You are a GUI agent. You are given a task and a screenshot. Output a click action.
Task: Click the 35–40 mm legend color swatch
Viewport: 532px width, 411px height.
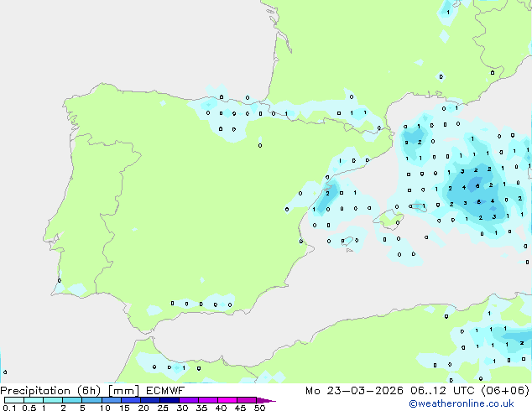coord(208,400)
